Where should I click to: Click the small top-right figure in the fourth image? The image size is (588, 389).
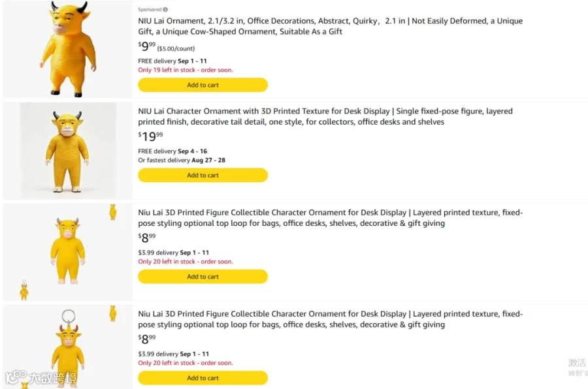113,313
